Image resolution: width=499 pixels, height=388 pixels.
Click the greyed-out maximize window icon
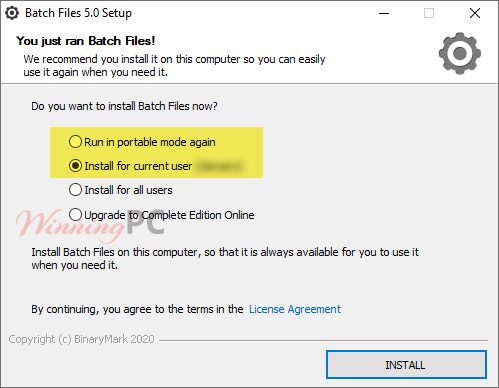[429, 13]
